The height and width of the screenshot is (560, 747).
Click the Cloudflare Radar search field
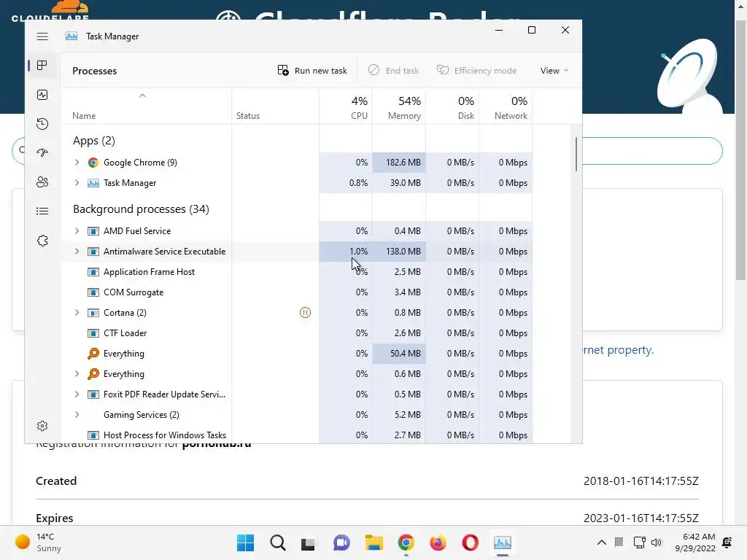coord(651,151)
